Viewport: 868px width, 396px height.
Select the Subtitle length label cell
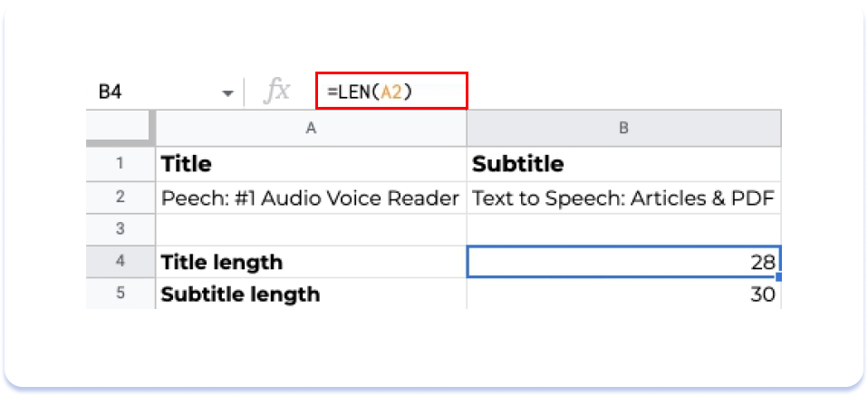point(311,294)
